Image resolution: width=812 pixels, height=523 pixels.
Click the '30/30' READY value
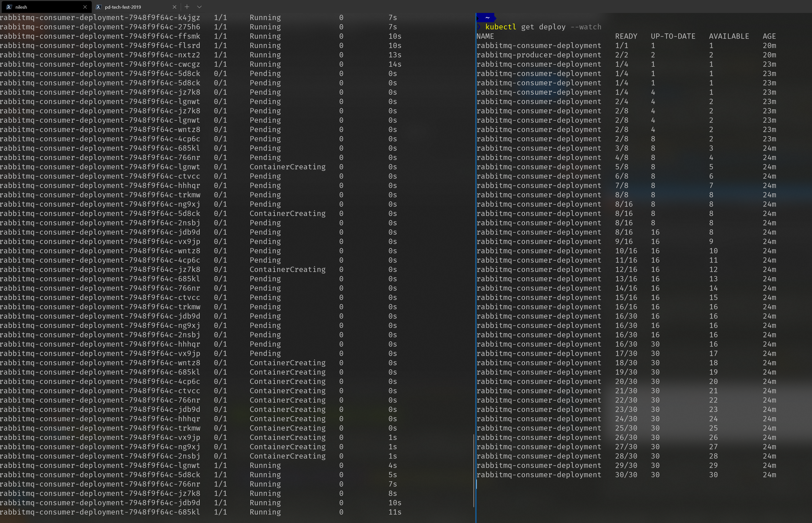pyautogui.click(x=626, y=474)
